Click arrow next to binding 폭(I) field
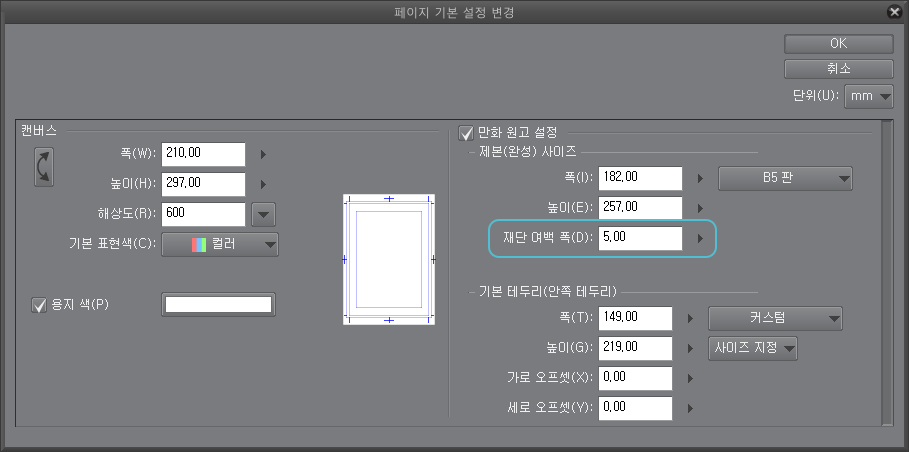 point(700,179)
